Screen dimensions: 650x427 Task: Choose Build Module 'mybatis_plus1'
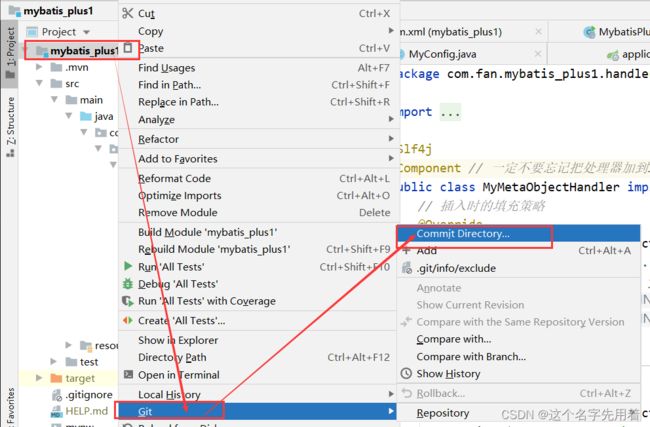258,232
